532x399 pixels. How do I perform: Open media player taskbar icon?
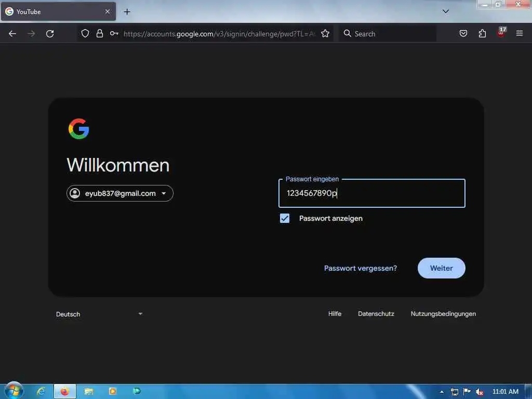[x=112, y=391]
